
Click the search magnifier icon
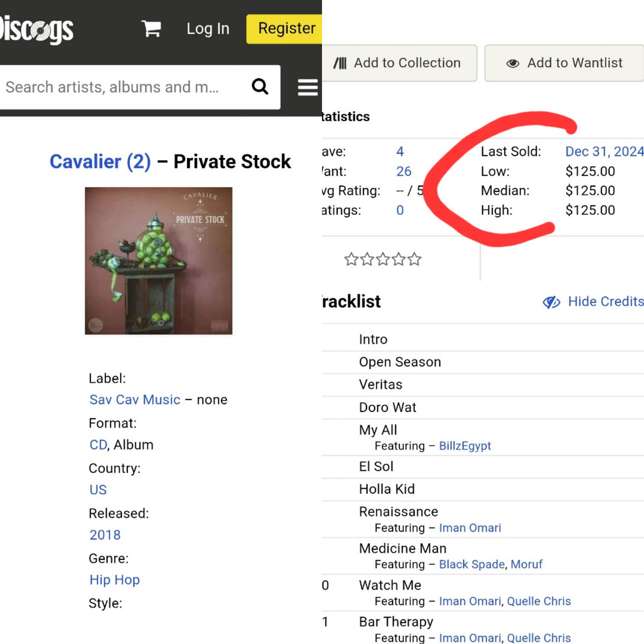click(260, 86)
